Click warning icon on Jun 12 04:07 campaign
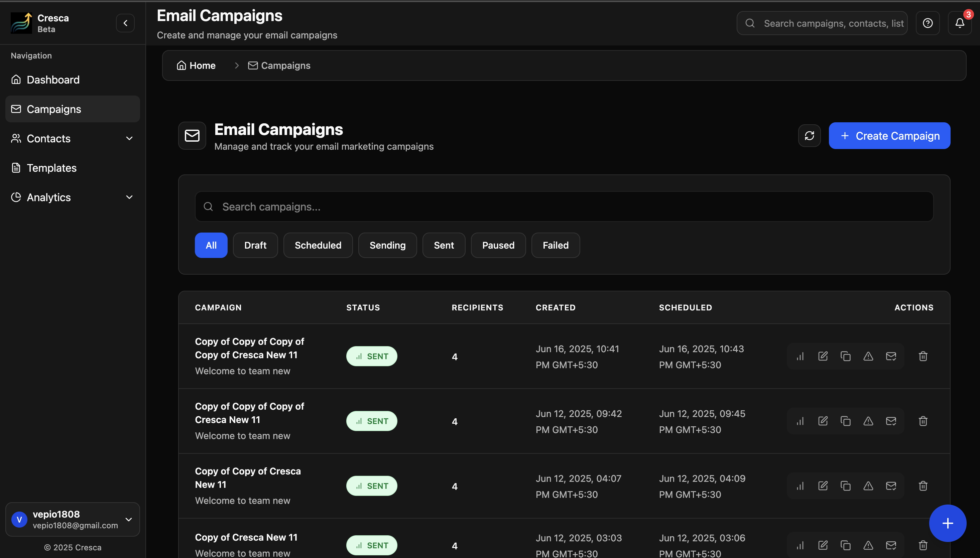 point(868,486)
